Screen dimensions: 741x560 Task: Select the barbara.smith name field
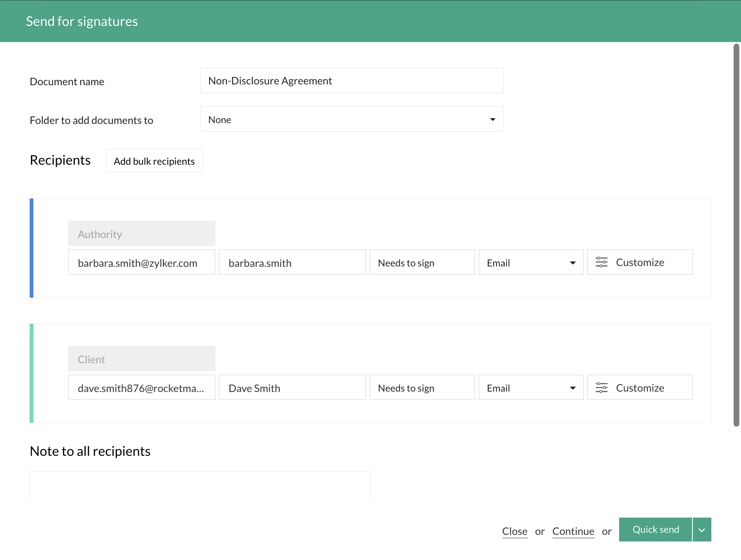coord(292,263)
